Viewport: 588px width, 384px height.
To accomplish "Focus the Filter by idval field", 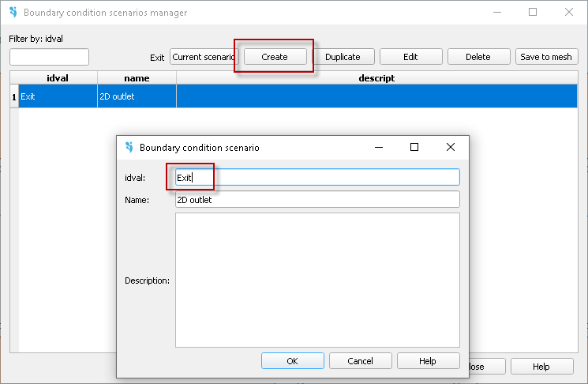I will pyautogui.click(x=49, y=57).
